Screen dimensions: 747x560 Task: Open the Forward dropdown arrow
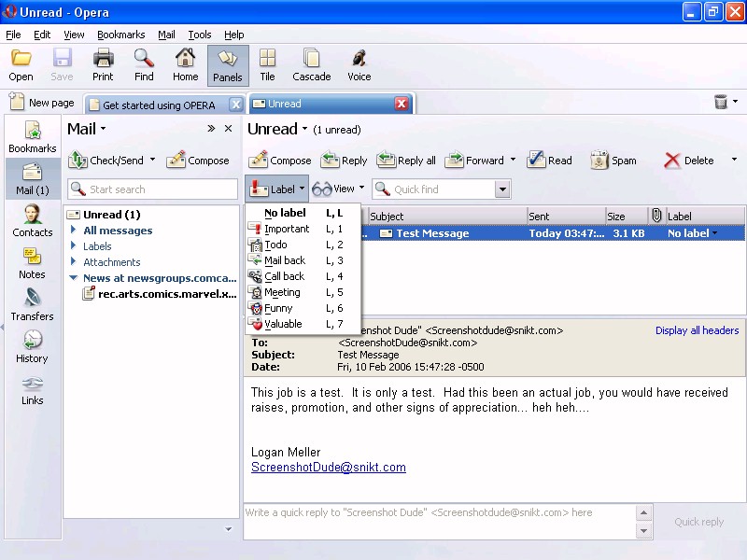[x=513, y=160]
